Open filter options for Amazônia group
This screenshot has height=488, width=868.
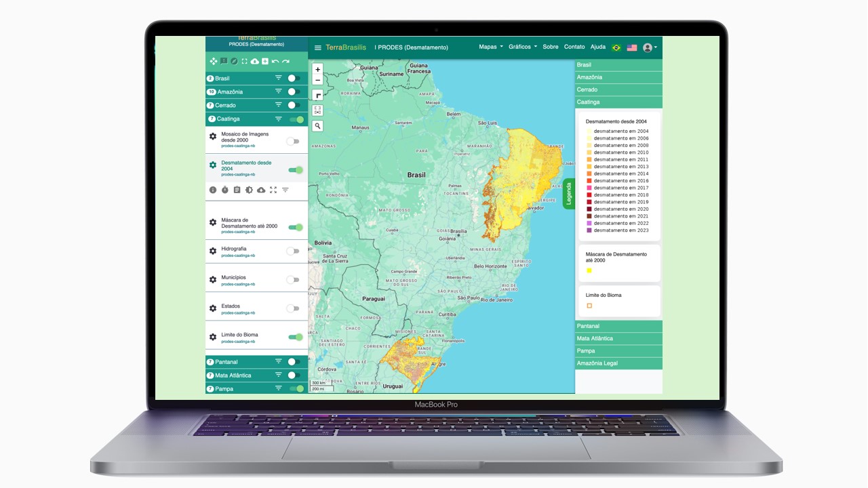pyautogui.click(x=278, y=92)
